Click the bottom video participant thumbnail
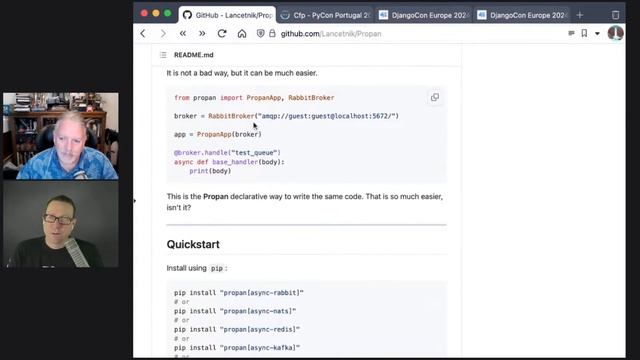Screen dimensions: 640x360 click(61, 224)
